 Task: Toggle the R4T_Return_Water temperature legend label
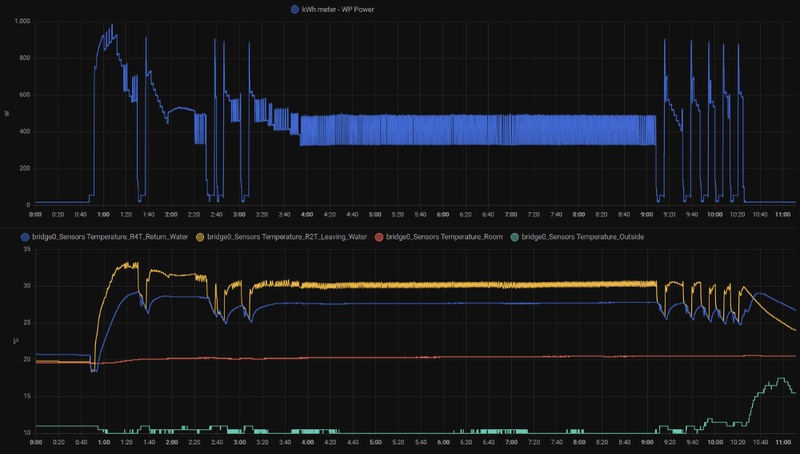pos(110,237)
